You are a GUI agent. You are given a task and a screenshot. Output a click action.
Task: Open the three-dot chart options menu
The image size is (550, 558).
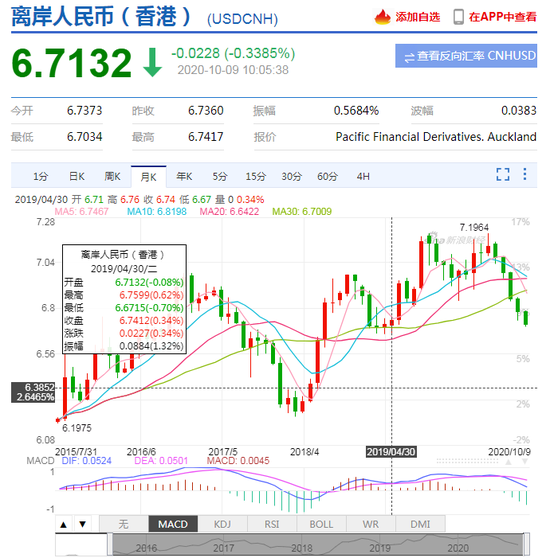click(525, 174)
